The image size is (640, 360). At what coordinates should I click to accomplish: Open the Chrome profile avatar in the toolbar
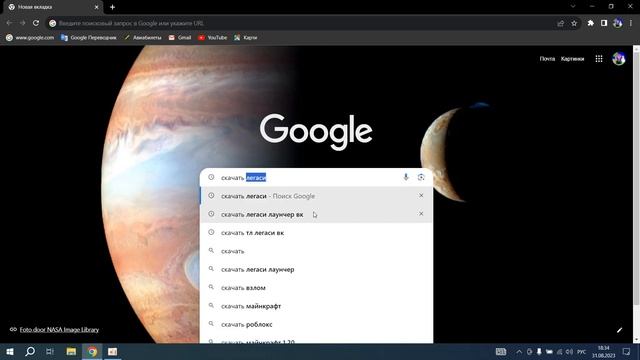click(618, 23)
